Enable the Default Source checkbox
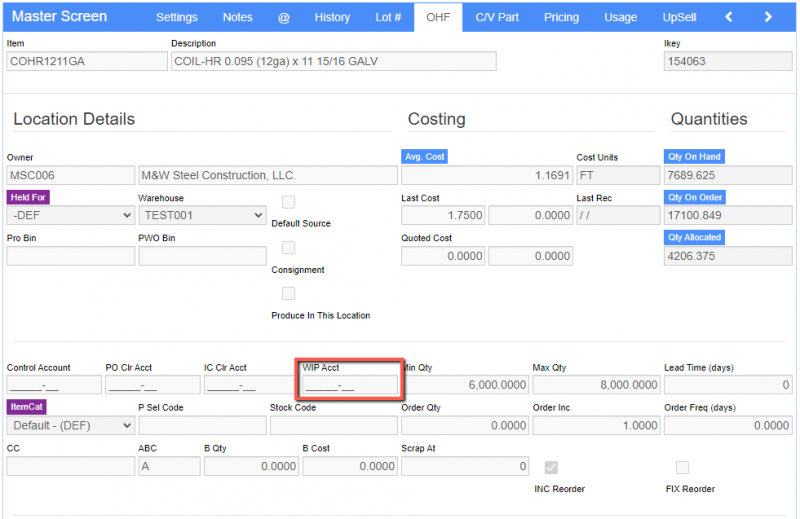The width and height of the screenshot is (800, 519). pyautogui.click(x=288, y=202)
